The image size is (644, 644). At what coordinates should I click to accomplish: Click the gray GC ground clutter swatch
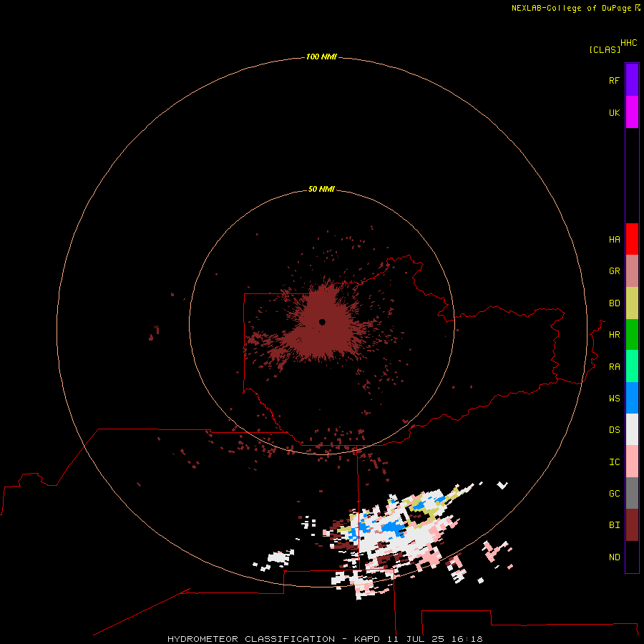(632, 493)
